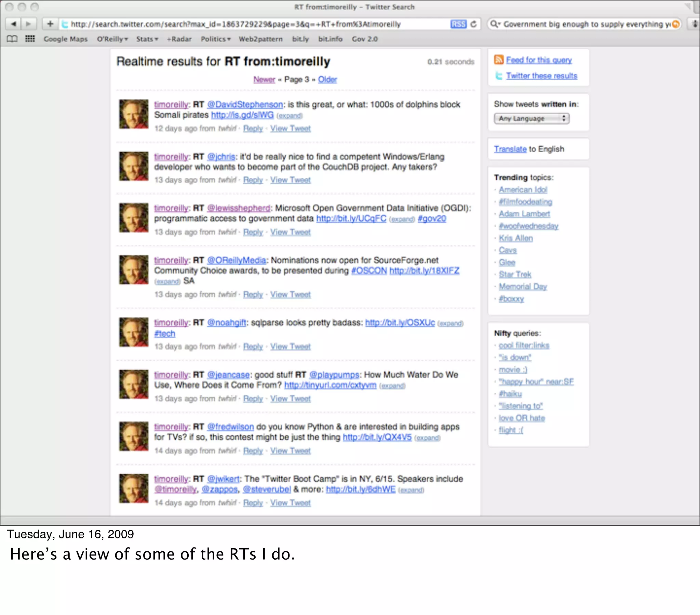Open the Politics bookmarks folder
The width and height of the screenshot is (700, 615).
coord(215,39)
